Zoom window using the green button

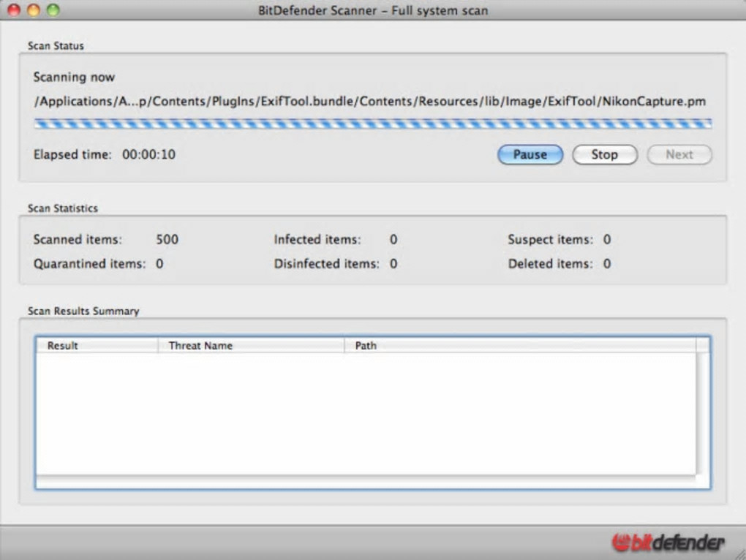click(x=53, y=10)
